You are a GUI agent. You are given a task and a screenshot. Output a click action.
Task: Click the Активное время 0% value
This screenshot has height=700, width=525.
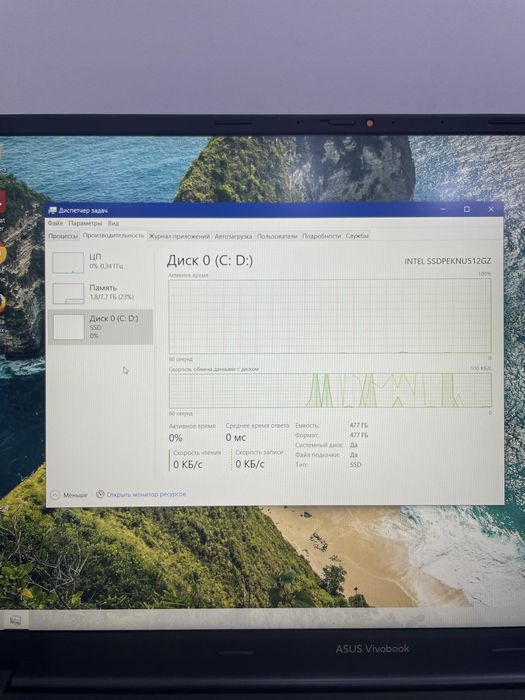pos(175,438)
